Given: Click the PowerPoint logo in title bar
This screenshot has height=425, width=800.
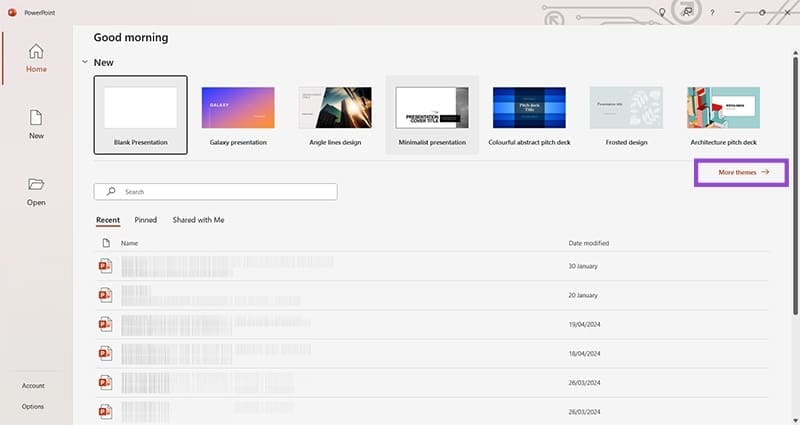Looking at the screenshot, I should [x=12, y=12].
